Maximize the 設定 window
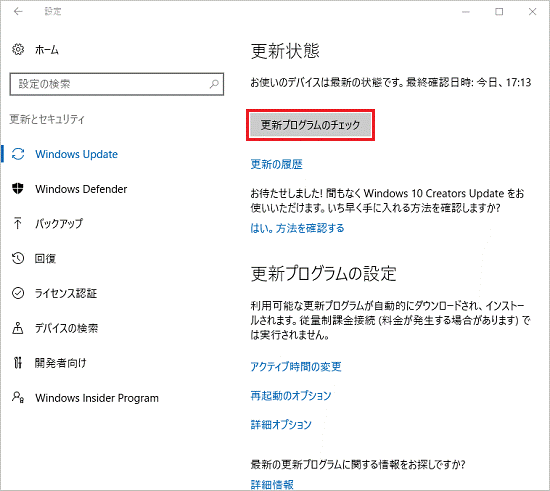The image size is (550, 491). pyautogui.click(x=499, y=12)
